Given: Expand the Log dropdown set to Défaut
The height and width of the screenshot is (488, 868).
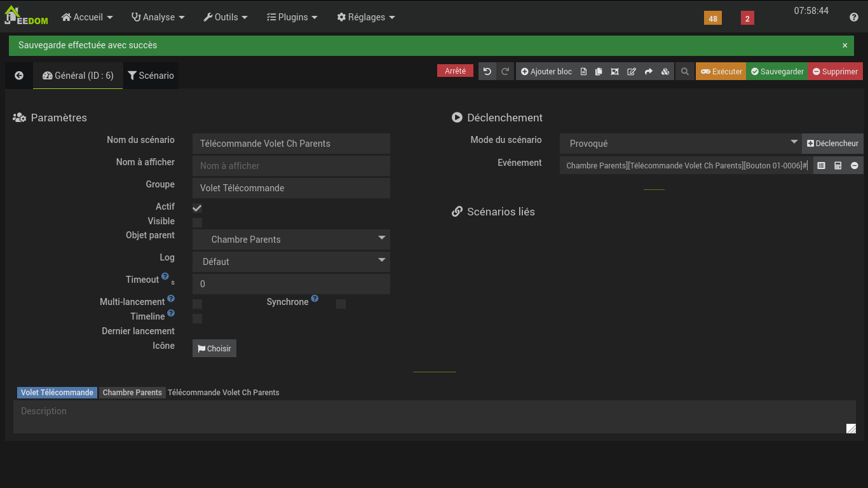Looking at the screenshot, I should [291, 262].
